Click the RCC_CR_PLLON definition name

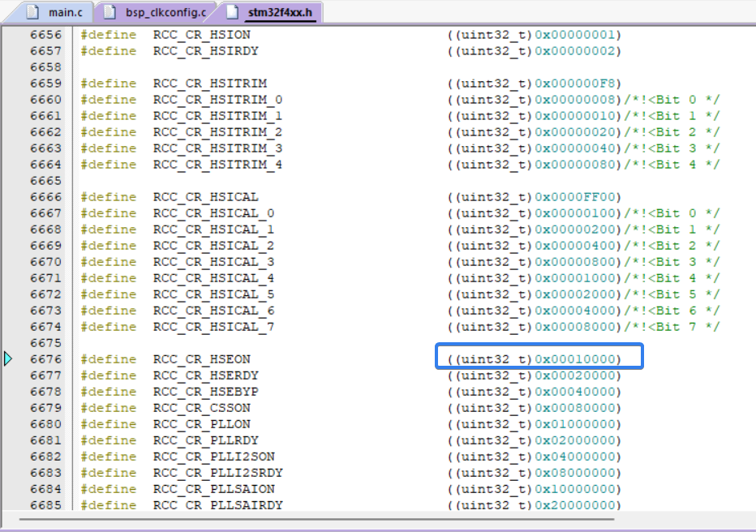coord(201,424)
